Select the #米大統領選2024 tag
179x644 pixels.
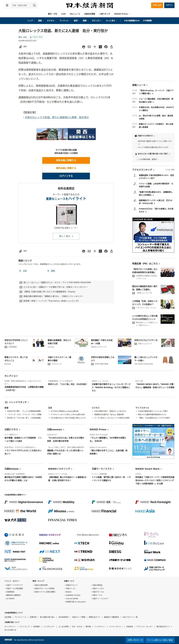(132, 21)
